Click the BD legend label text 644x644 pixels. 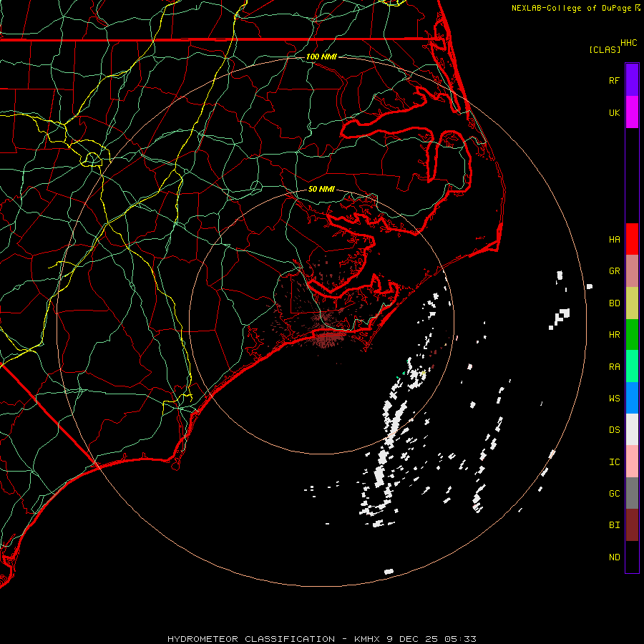(614, 303)
